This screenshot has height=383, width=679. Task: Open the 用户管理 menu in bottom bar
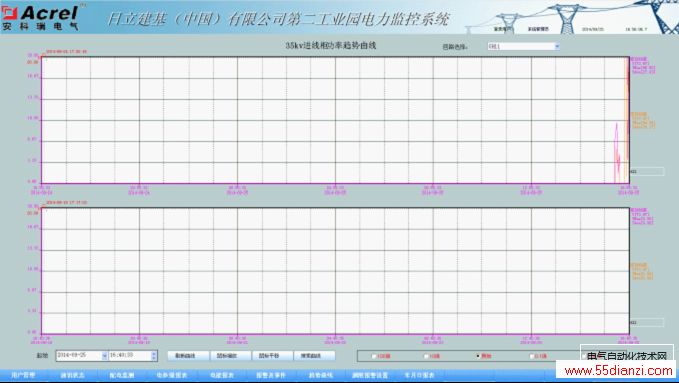coord(23,375)
